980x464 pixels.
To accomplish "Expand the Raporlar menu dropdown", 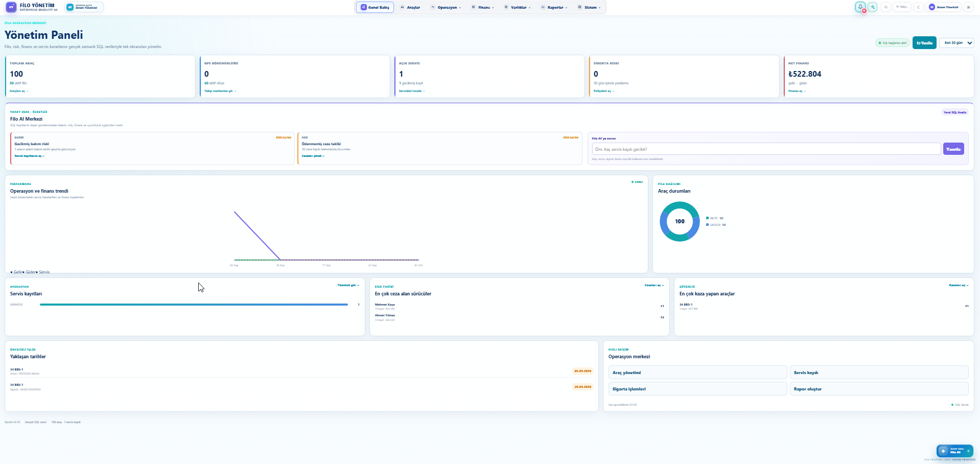I will coord(554,7).
